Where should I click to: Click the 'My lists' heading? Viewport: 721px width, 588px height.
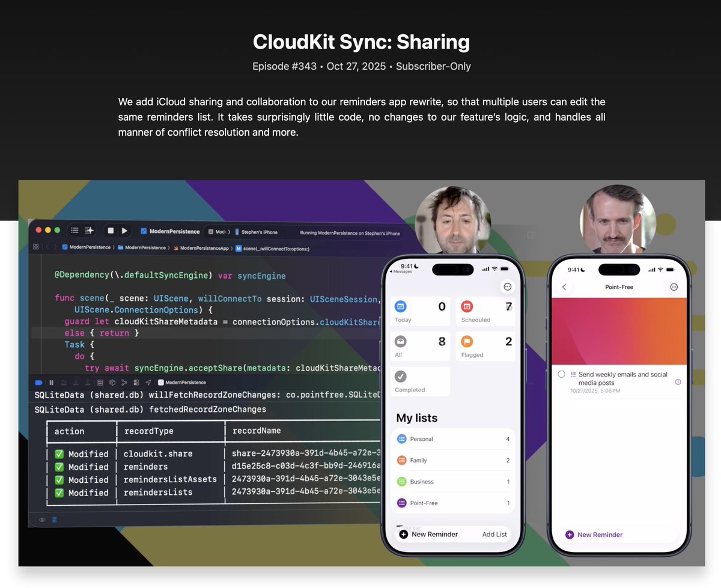(x=417, y=418)
